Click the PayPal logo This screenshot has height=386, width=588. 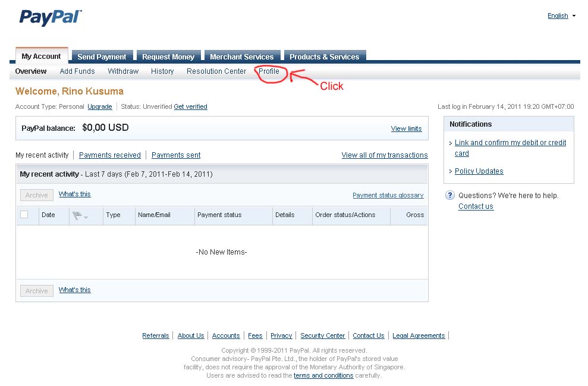(x=49, y=18)
